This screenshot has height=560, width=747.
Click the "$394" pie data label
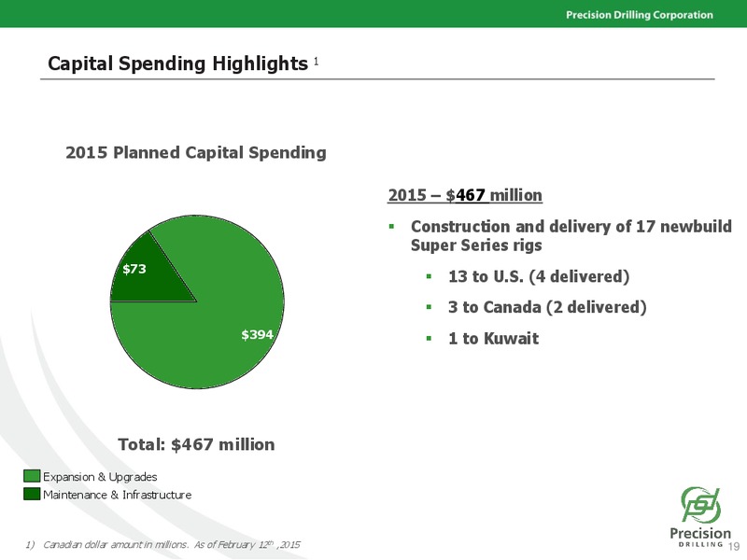[258, 335]
